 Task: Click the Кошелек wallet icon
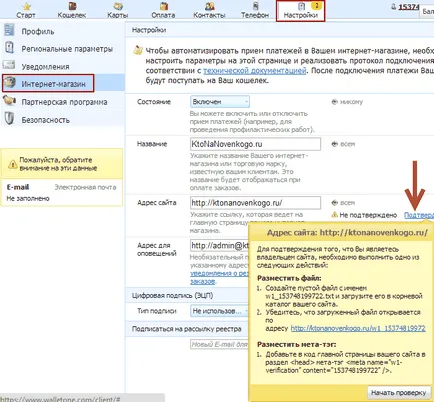click(x=72, y=6)
